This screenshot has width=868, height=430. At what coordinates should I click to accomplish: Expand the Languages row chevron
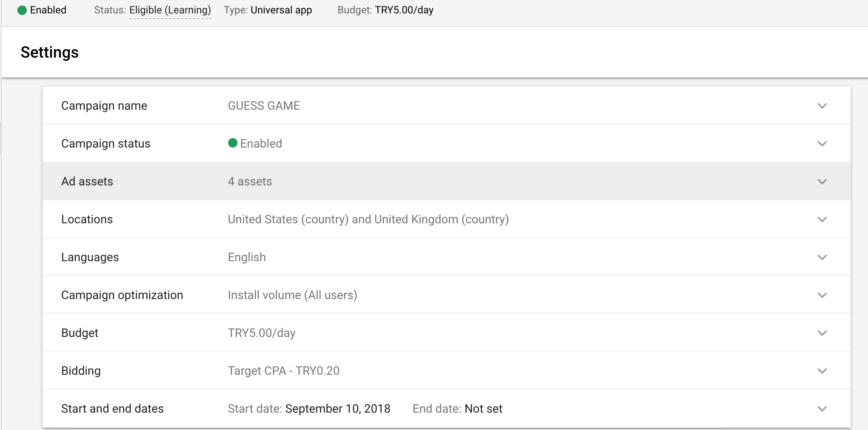coord(822,257)
